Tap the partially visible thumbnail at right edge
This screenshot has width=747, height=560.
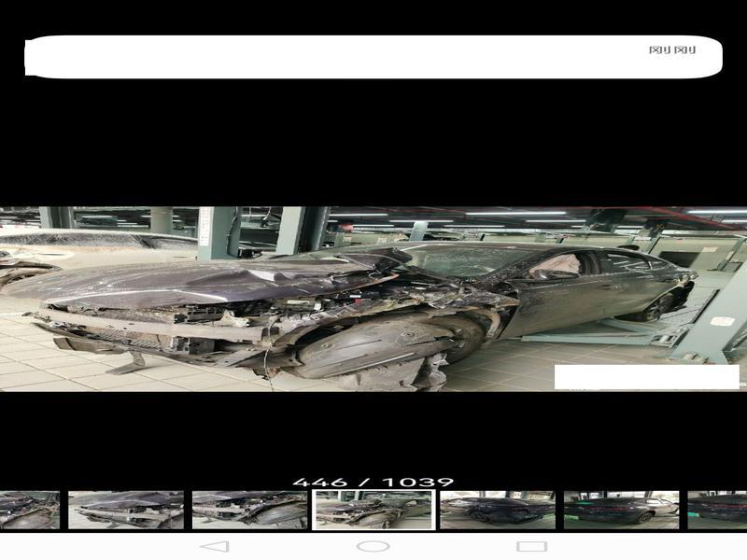point(717,511)
